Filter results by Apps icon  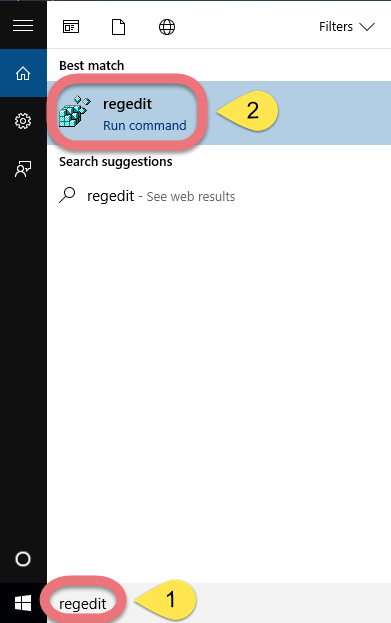[71, 27]
